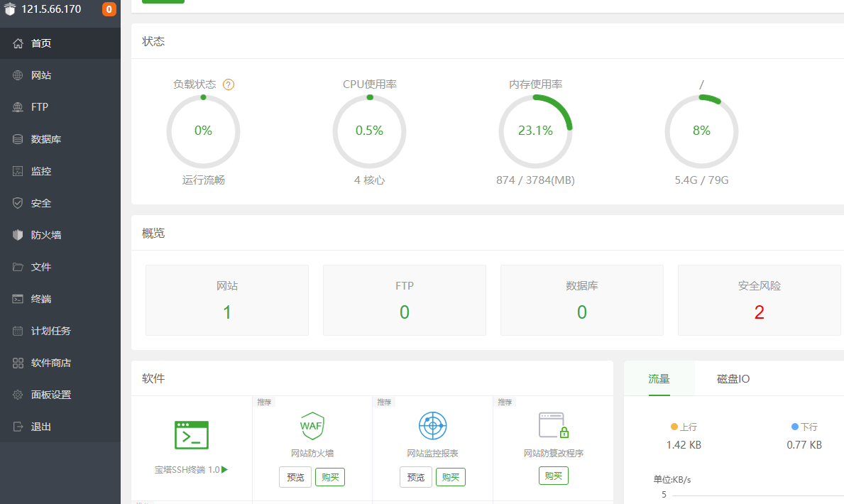Image resolution: width=844 pixels, height=504 pixels.
Task: Switch to the 磁盘IO tab
Action: tap(733, 378)
